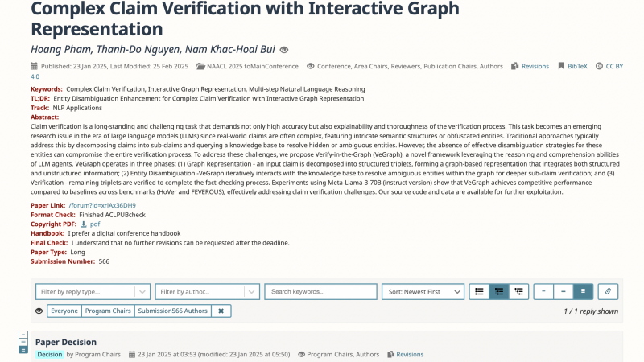Select the linear list view icon
This screenshot has width=644, height=362.
pos(479,292)
